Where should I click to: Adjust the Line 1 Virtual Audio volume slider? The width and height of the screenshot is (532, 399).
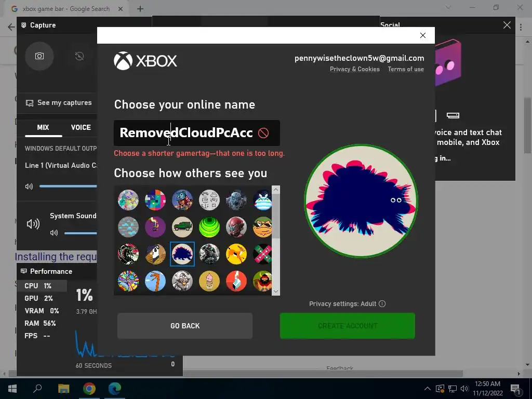[68, 186]
